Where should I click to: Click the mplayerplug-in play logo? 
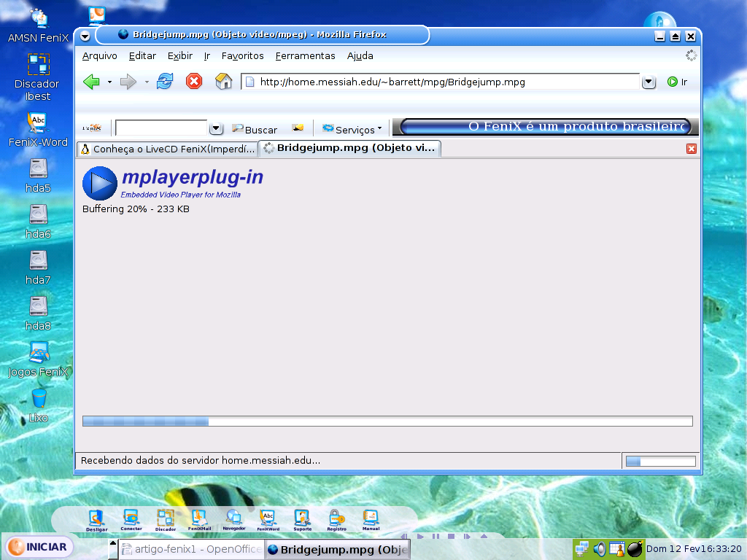tap(99, 183)
